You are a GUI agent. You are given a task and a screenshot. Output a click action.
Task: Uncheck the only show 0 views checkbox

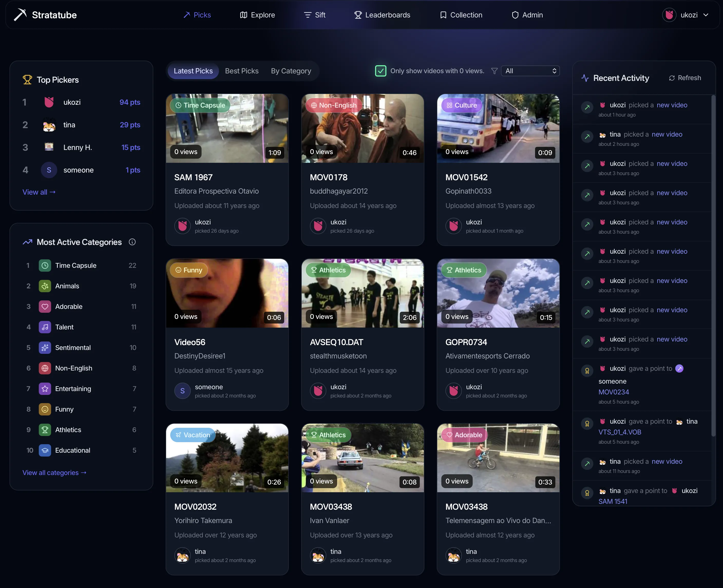[381, 71]
